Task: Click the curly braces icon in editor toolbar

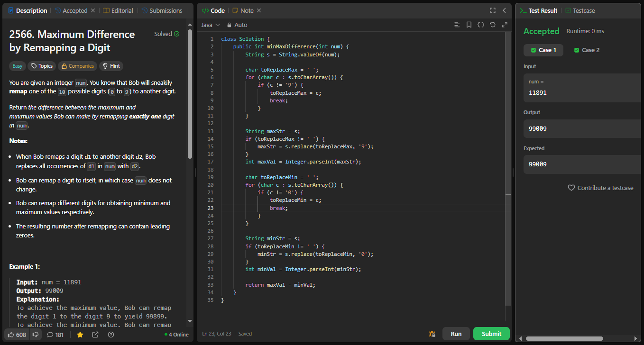Action: (x=480, y=25)
